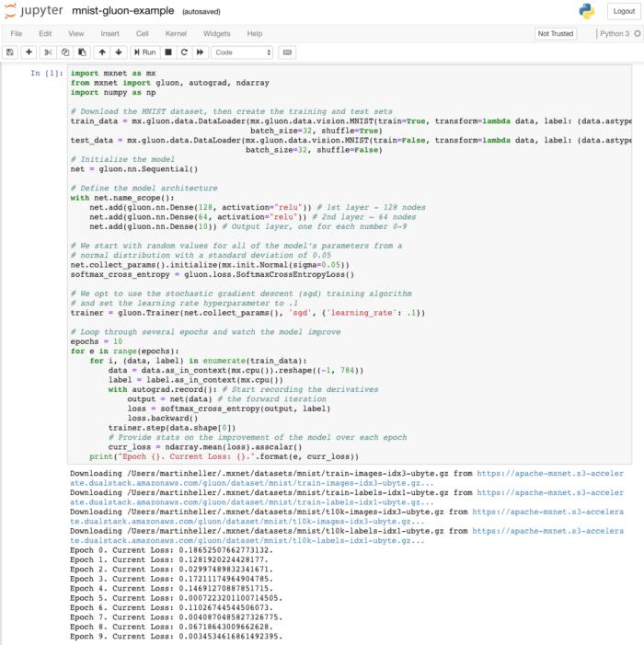This screenshot has height=645, width=644.
Task: Open the cell type Code dropdown
Action: click(x=242, y=52)
